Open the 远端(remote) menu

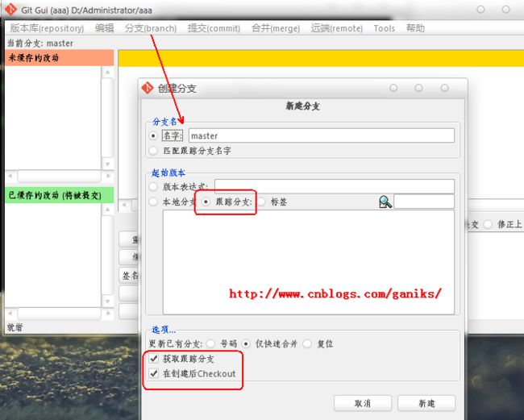(336, 28)
